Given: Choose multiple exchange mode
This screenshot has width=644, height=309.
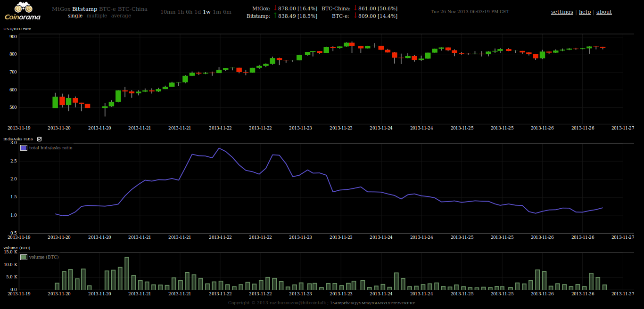Looking at the screenshot, I should [x=97, y=16].
